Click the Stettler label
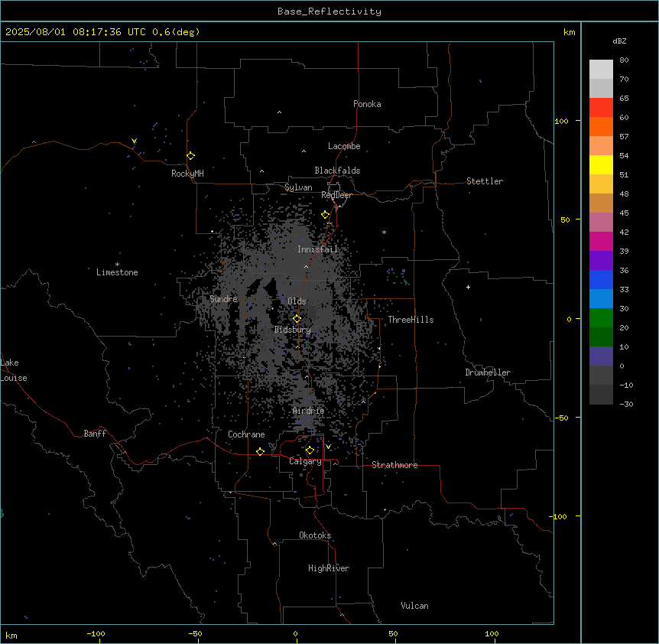 tap(485, 181)
